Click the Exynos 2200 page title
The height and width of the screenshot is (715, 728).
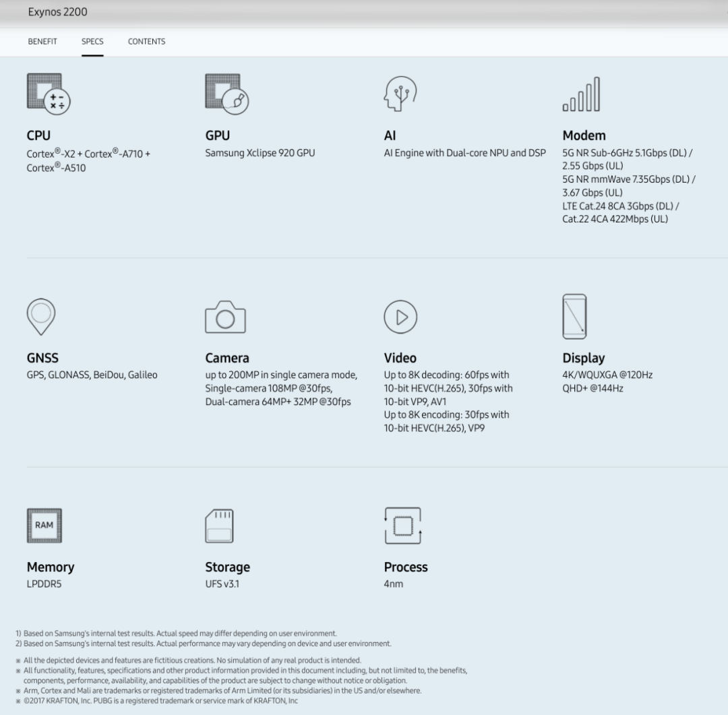coord(57,12)
